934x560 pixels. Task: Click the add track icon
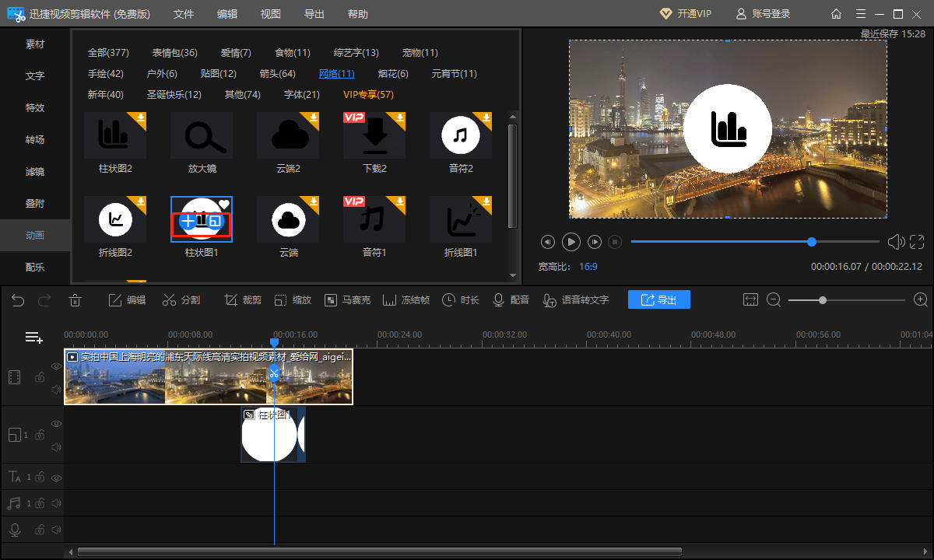[x=33, y=338]
